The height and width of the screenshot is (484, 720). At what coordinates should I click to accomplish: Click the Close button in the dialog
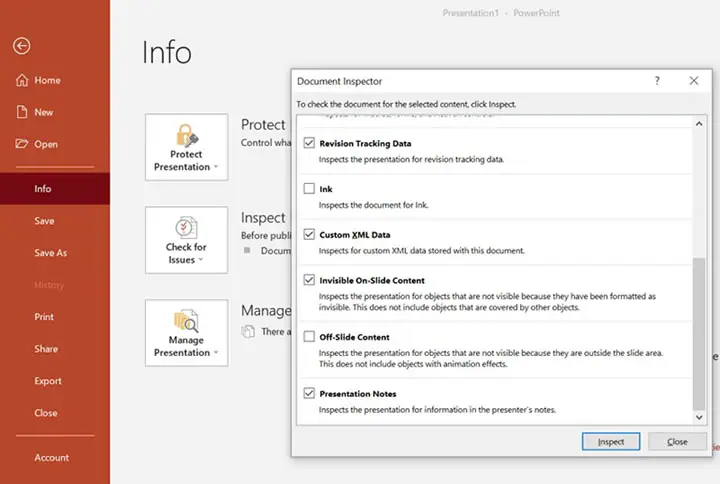[677, 441]
